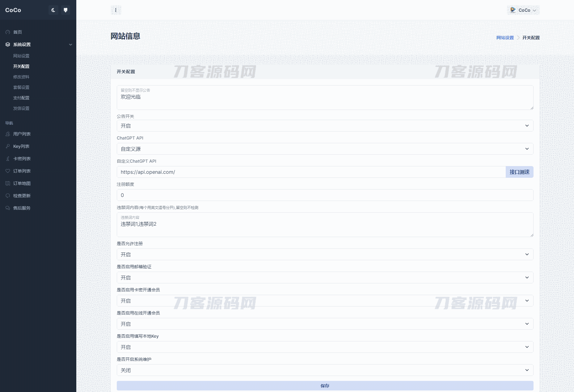The image size is (574, 392).
Task: Open the 是否启用在线开通会员 dropdown
Action: point(325,324)
